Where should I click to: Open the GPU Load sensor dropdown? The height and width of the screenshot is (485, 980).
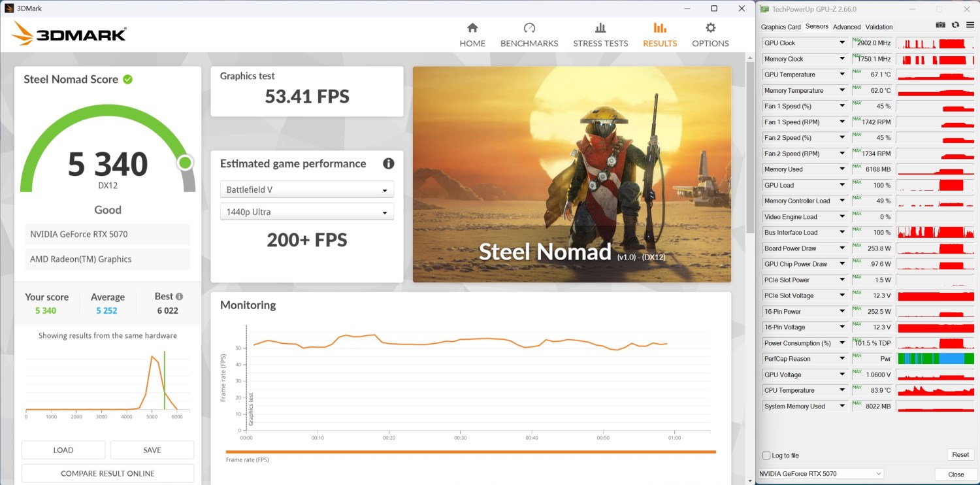(842, 185)
